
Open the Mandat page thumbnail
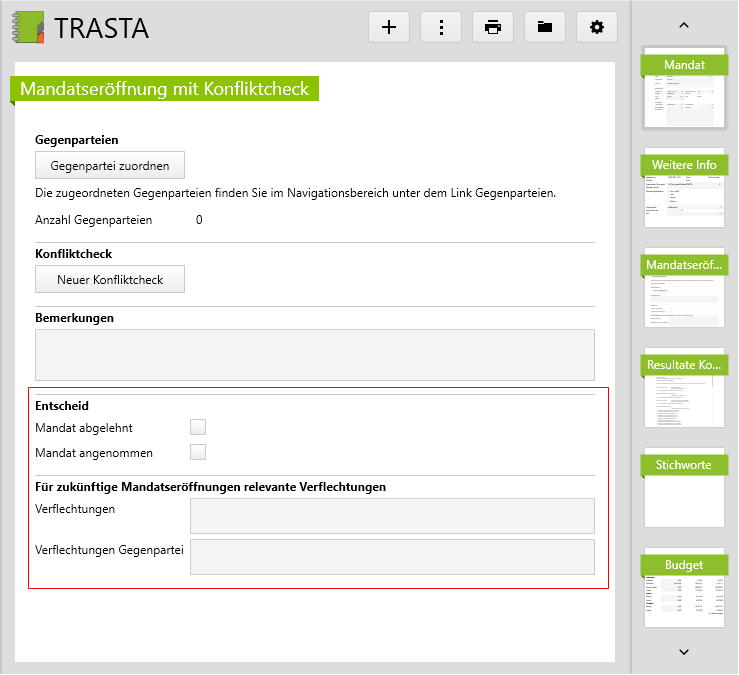684,88
